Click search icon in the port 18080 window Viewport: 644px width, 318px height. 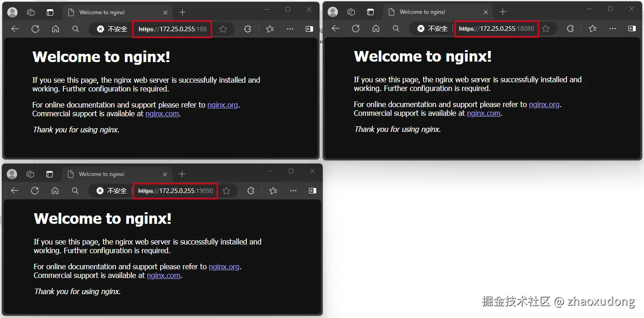point(396,28)
